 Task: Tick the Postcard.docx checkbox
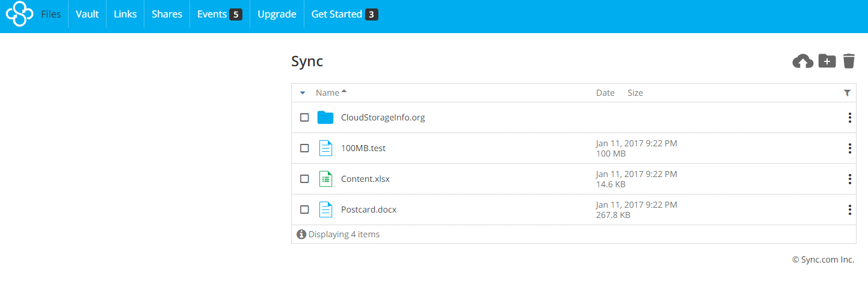coord(304,210)
